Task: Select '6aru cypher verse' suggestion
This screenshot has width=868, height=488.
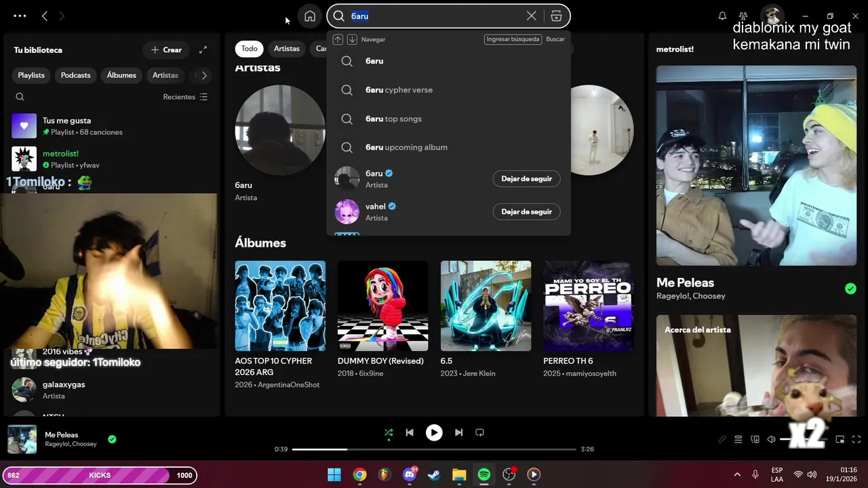Action: (x=448, y=89)
